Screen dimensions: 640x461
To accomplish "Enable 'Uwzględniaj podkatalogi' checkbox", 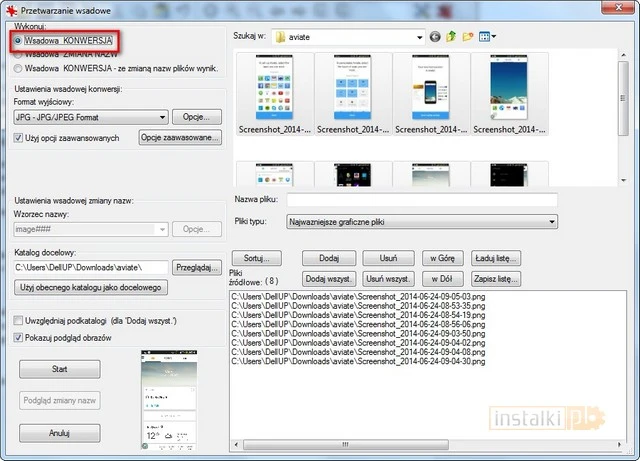I will [x=20, y=320].
